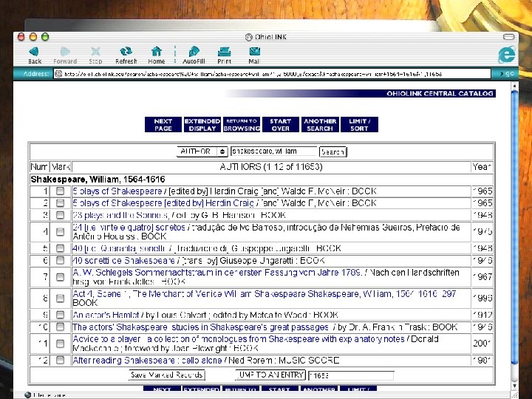Click the 'Year' column header

click(x=482, y=167)
